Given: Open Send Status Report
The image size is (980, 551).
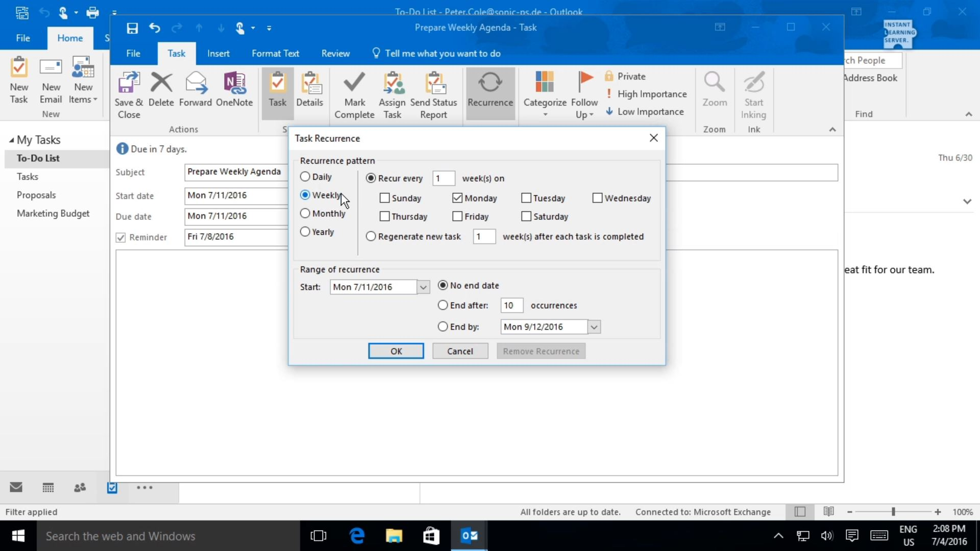Looking at the screenshot, I should pyautogui.click(x=433, y=94).
